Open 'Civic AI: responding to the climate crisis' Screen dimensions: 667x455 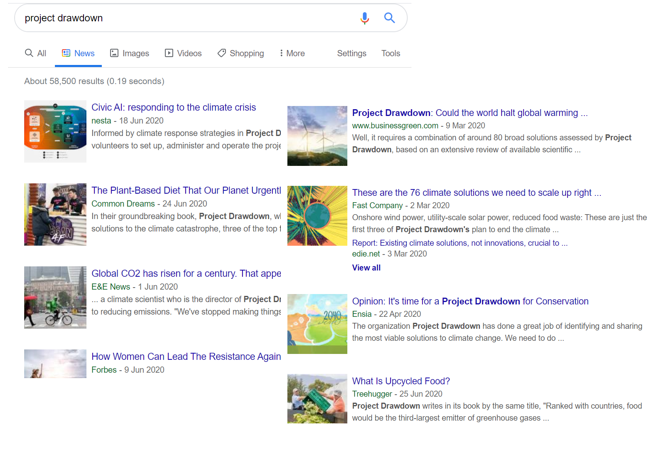[x=174, y=107]
